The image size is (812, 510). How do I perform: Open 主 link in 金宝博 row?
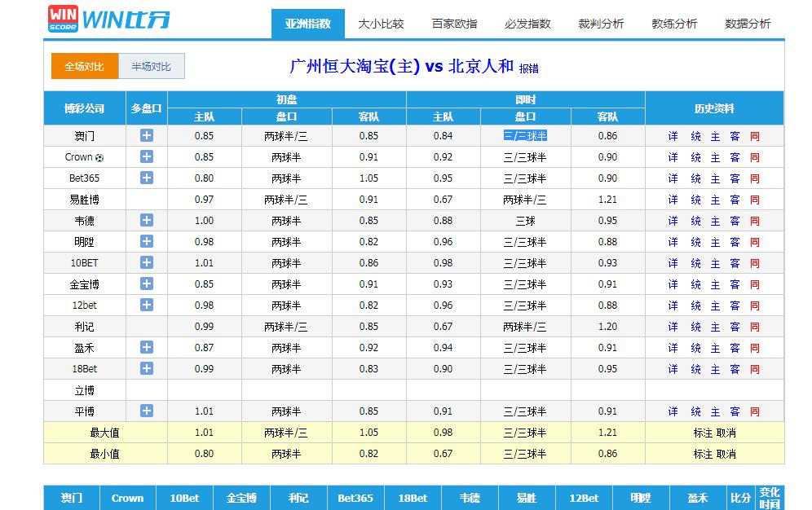(x=715, y=284)
